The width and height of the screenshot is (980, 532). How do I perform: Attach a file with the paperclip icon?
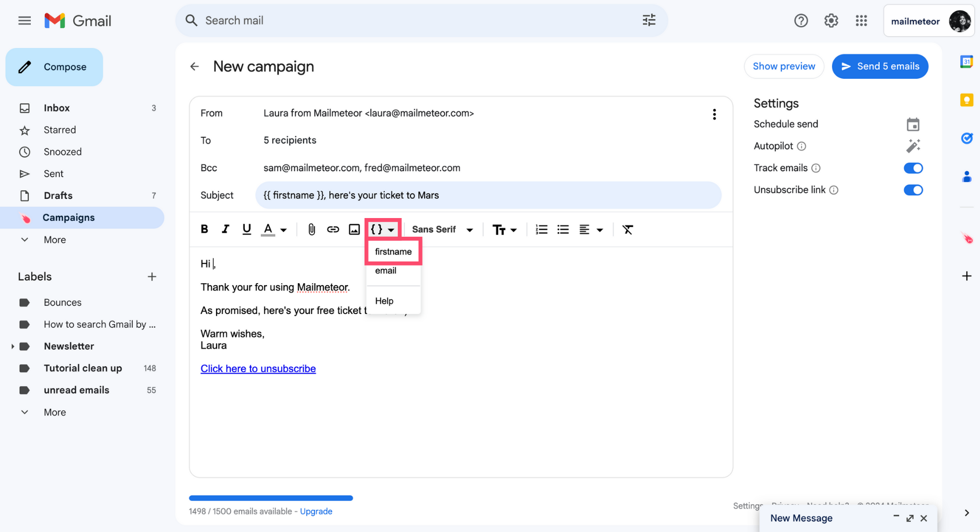312,229
